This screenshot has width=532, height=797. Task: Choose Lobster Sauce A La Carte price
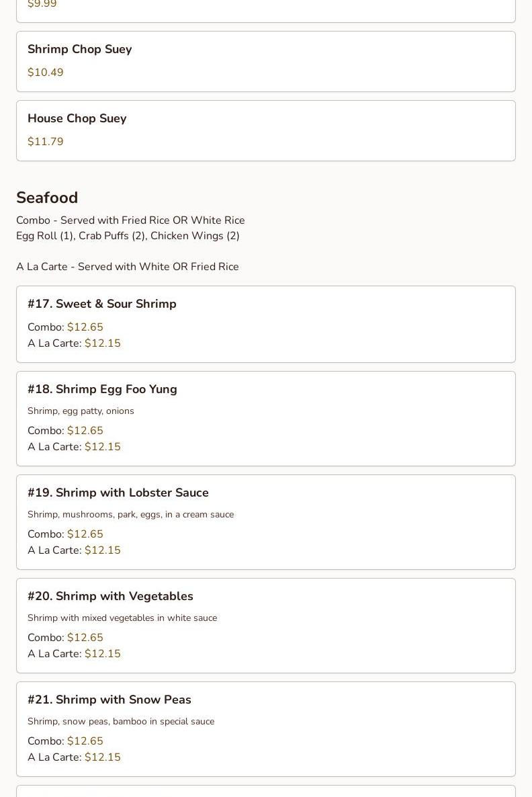[x=102, y=550]
